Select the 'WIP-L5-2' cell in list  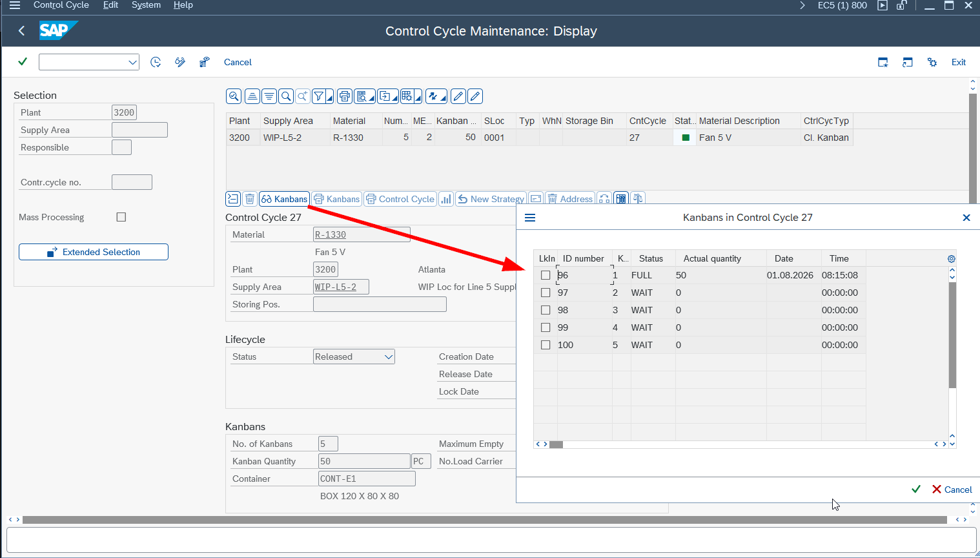295,138
